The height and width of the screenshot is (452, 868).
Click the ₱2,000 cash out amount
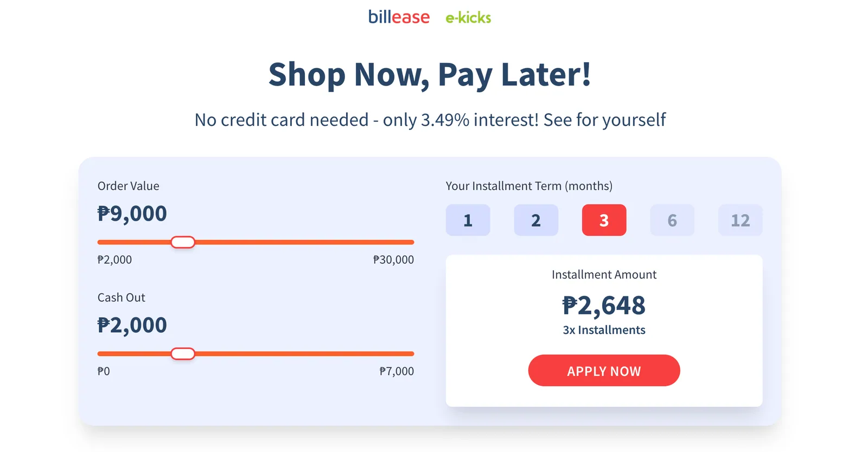[x=132, y=325]
